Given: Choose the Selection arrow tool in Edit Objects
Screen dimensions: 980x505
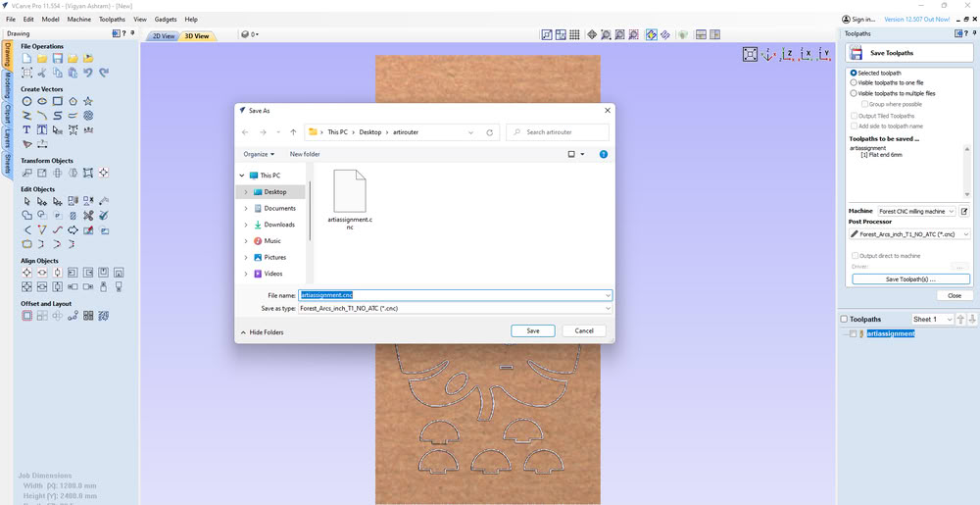Looking at the screenshot, I should point(26,201).
